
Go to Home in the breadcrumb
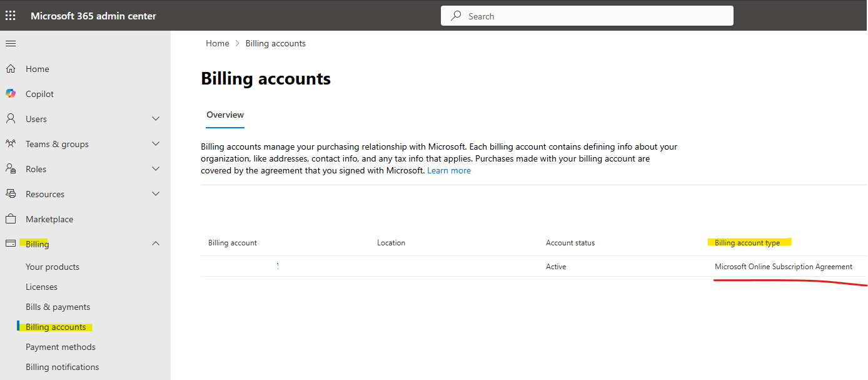point(218,43)
